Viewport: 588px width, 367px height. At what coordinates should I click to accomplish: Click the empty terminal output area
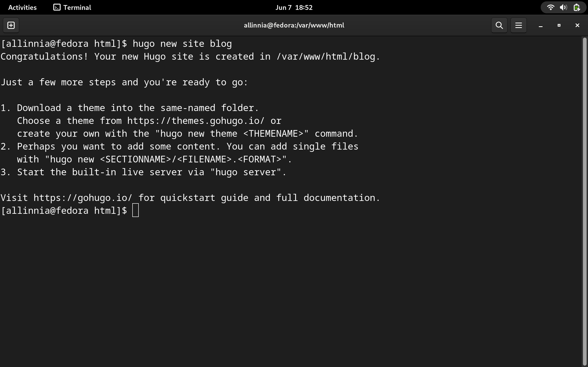point(291,279)
